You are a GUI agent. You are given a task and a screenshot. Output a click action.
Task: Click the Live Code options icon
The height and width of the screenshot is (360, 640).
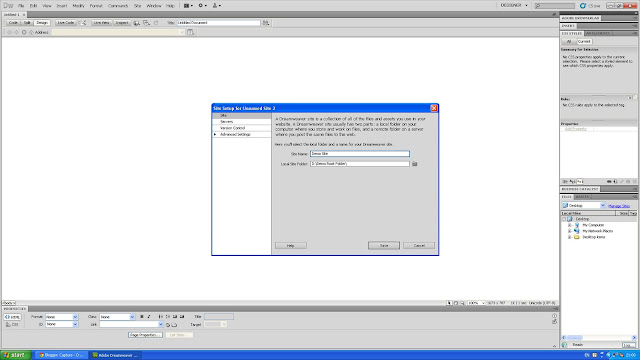83,23
